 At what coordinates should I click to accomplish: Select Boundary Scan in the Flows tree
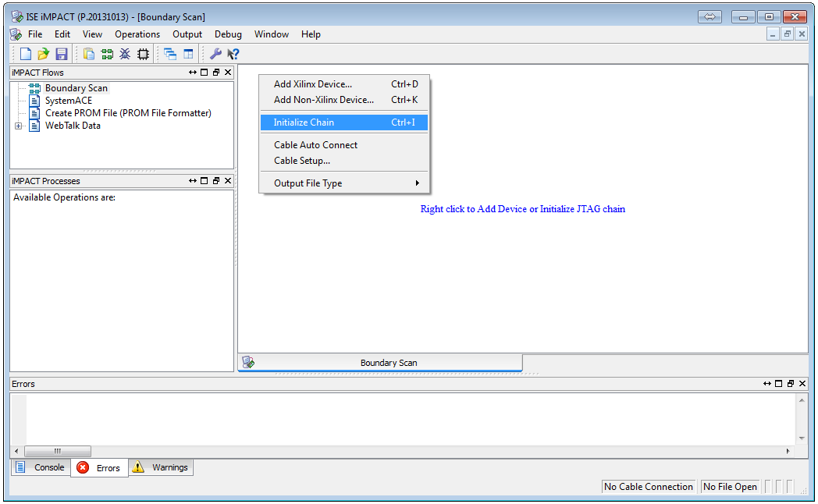pyautogui.click(x=76, y=88)
